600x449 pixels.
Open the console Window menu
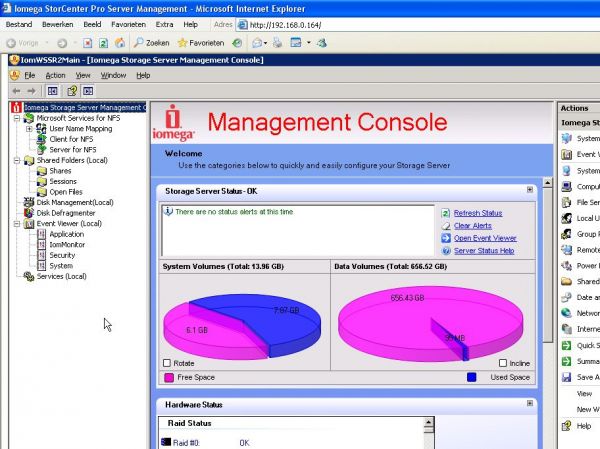click(113, 75)
